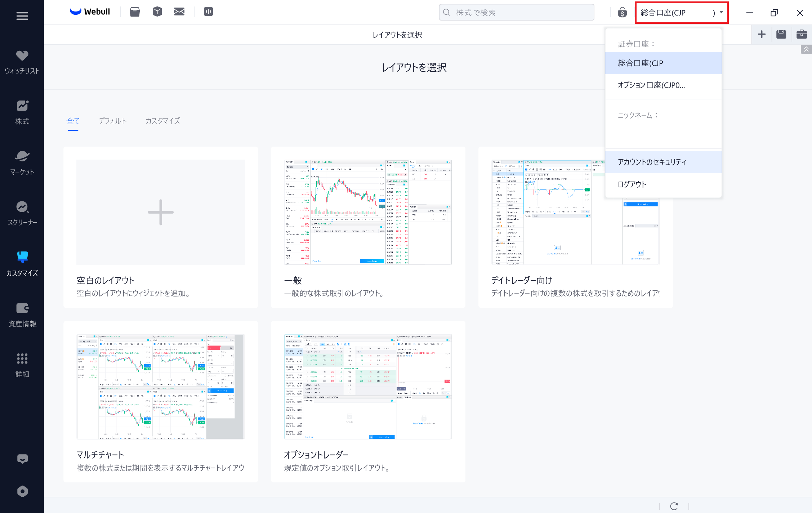Click the refresh icon at bottom
This screenshot has width=812, height=513.
pyautogui.click(x=674, y=506)
